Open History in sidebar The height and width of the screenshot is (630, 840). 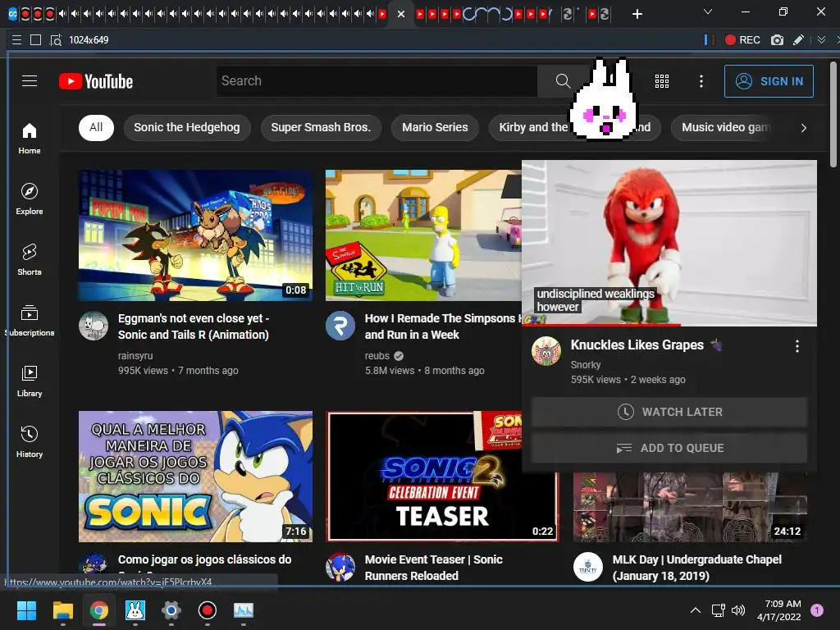coord(30,441)
